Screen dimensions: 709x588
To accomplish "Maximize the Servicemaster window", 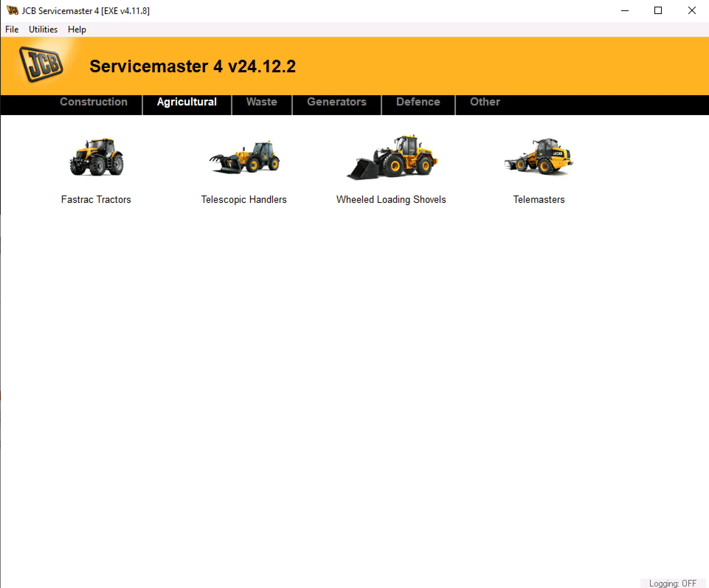I will [x=658, y=11].
